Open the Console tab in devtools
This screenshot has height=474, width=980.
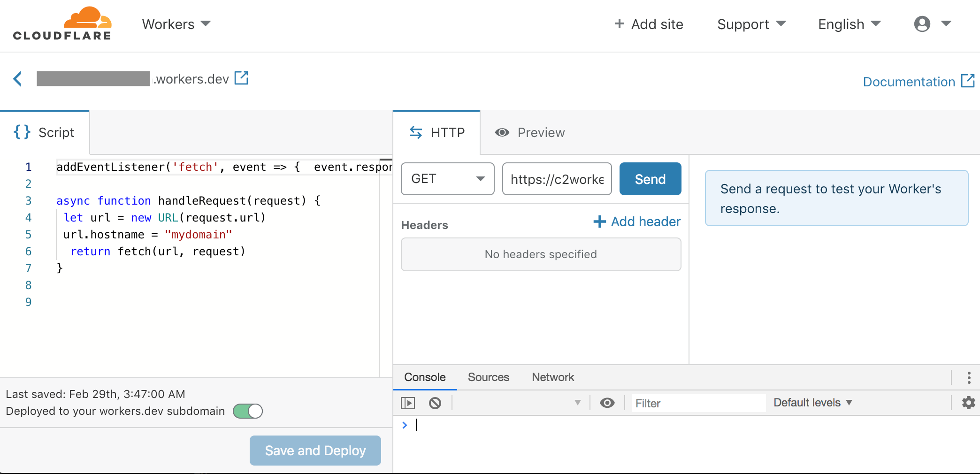(425, 377)
